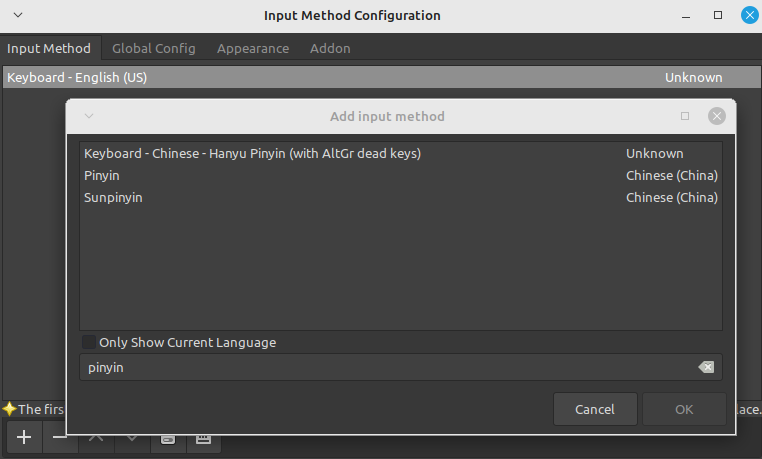Close the Add input method dialog
The image size is (762, 459).
click(716, 116)
